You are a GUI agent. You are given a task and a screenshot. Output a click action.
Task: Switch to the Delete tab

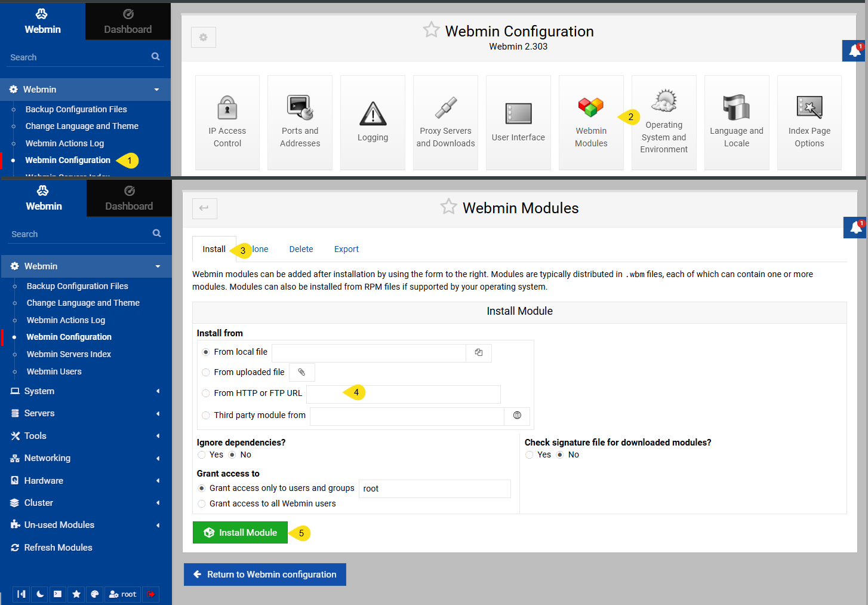tap(301, 249)
